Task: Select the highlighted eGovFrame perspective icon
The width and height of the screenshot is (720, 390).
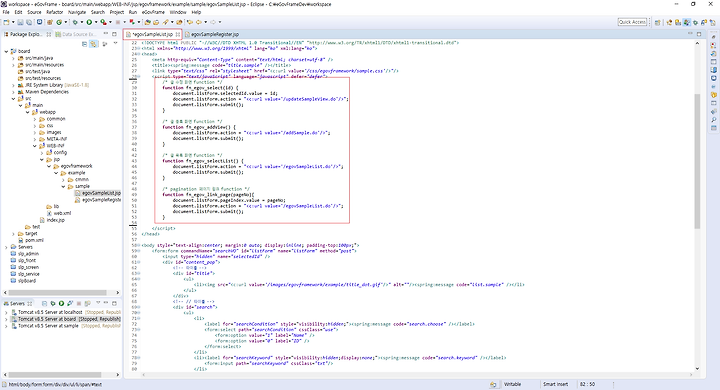Action: point(686,22)
